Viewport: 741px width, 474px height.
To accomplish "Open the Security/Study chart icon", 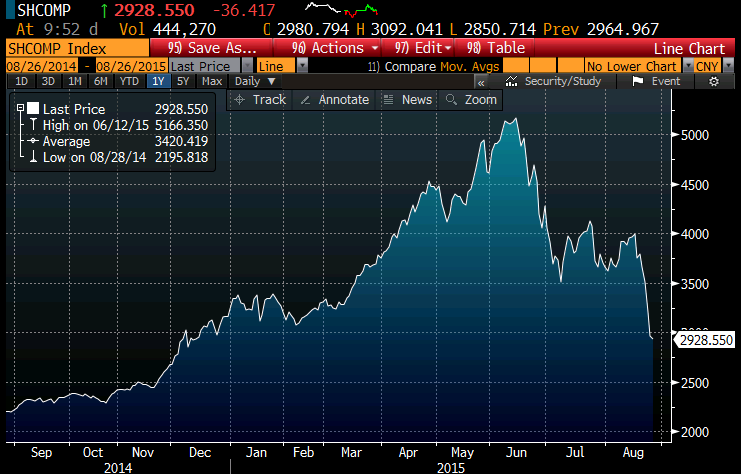I will click(x=553, y=81).
